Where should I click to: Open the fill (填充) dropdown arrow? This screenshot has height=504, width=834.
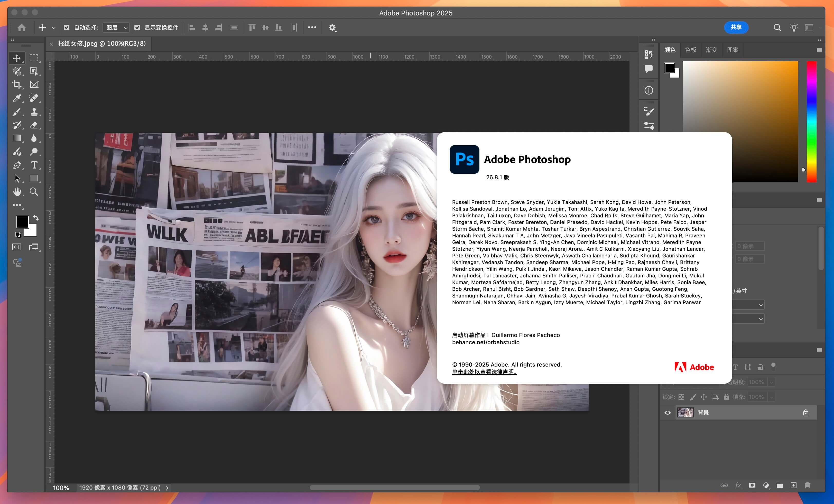[771, 397]
